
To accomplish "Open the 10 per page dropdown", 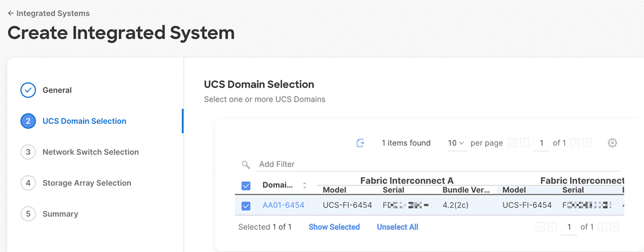I will click(456, 143).
